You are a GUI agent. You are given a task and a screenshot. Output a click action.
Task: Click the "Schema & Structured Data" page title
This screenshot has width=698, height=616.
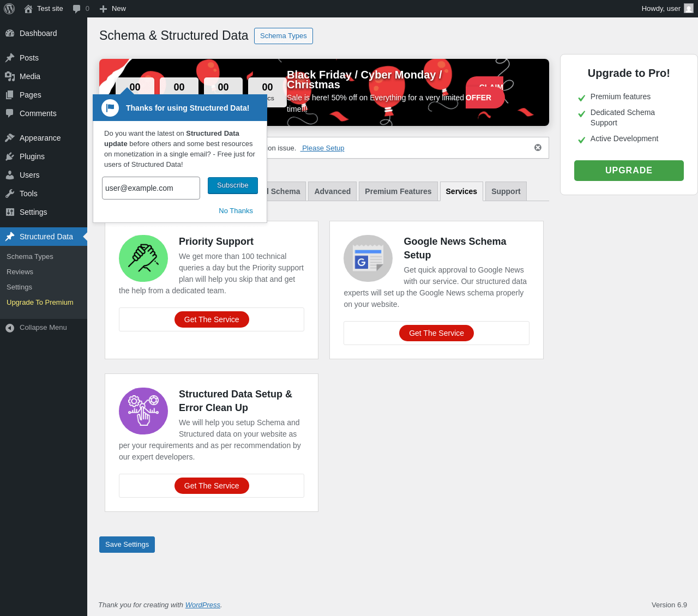pos(173,35)
